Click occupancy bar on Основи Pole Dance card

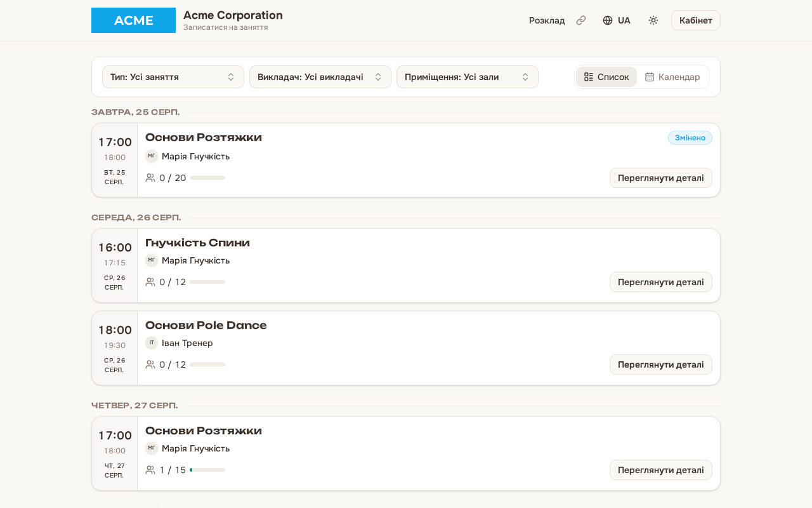207,364
